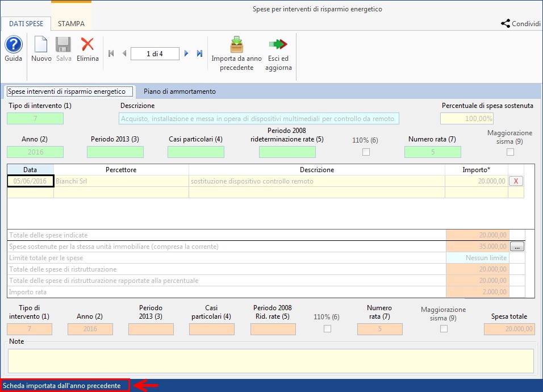Go to the first record arrow
Viewport: 543px width, 392px height.
point(111,53)
